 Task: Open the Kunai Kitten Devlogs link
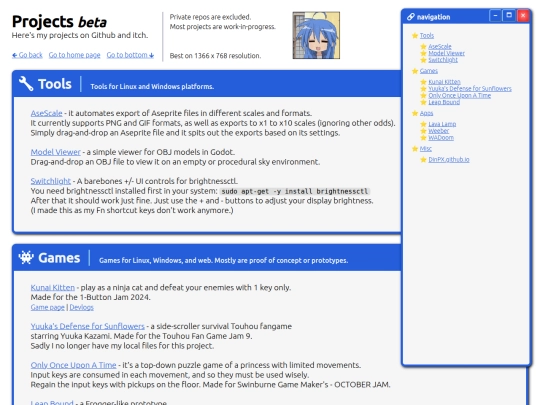pyautogui.click(x=82, y=307)
